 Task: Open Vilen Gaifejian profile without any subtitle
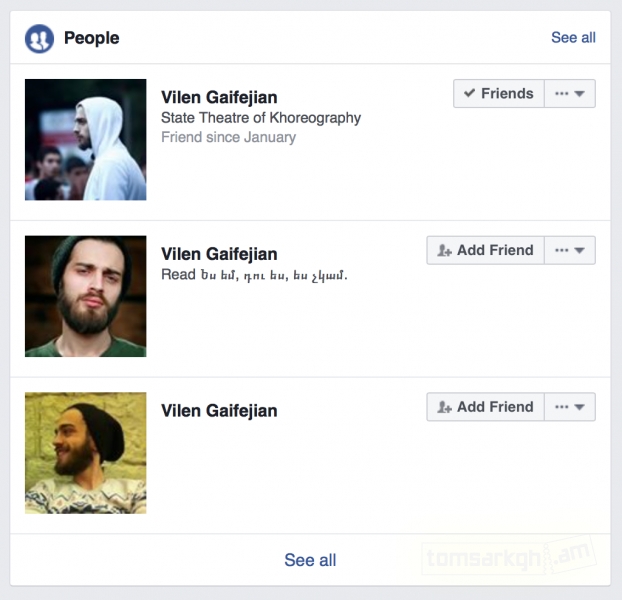pyautogui.click(x=219, y=411)
